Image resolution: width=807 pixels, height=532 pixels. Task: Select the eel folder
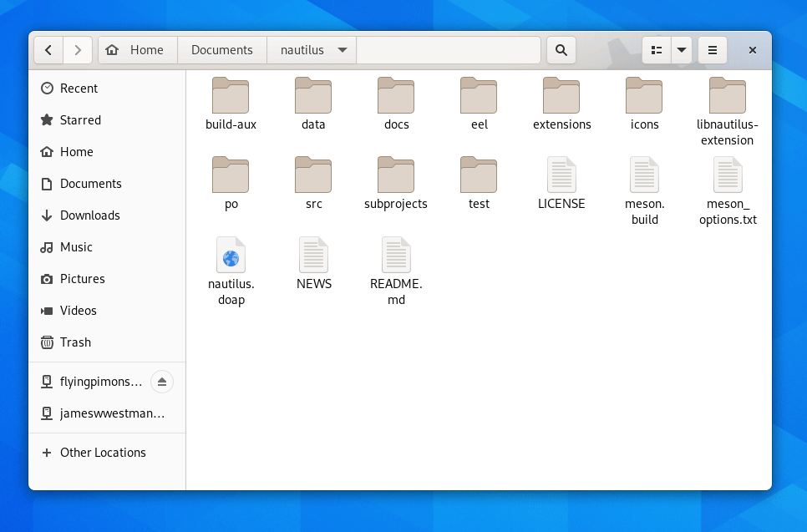click(x=480, y=104)
